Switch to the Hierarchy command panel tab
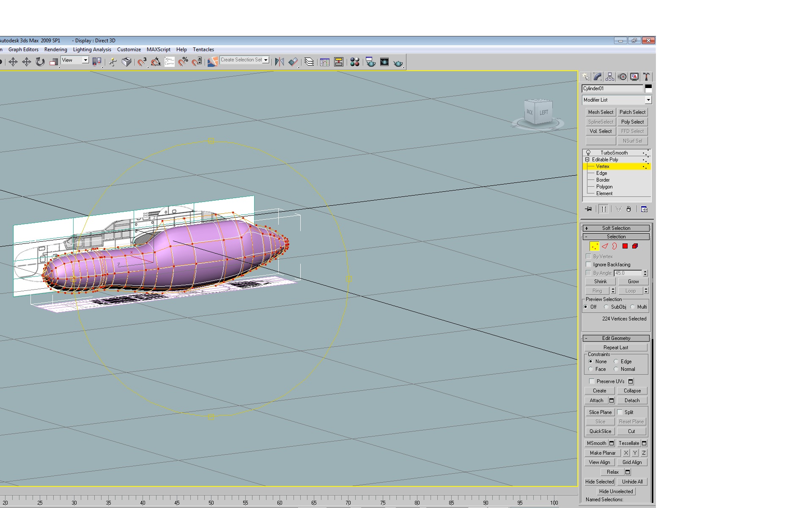This screenshot has width=812, height=508. pos(610,77)
